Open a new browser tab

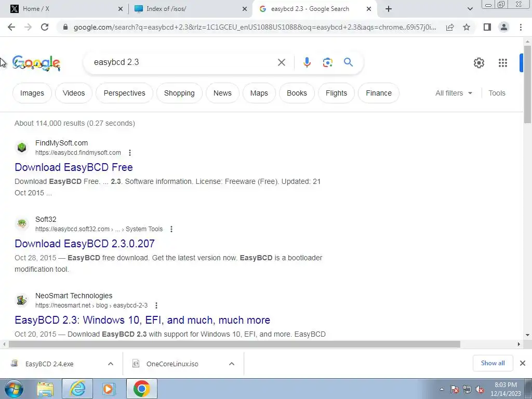point(389,9)
